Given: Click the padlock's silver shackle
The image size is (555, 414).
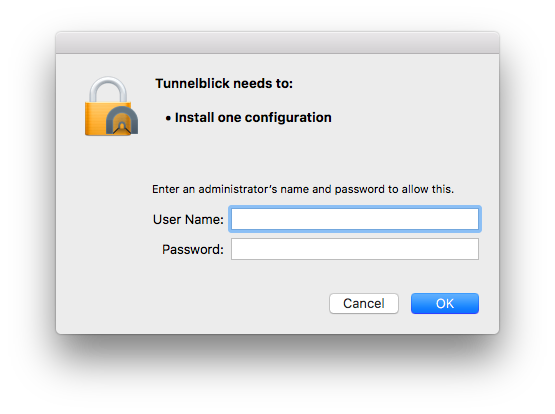Looking at the screenshot, I should (x=108, y=90).
